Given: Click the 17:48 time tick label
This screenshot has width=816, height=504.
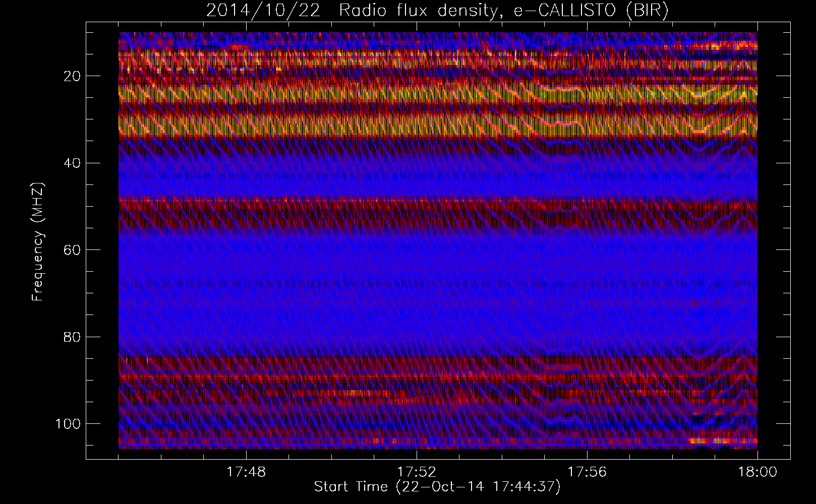Looking at the screenshot, I should [246, 472].
